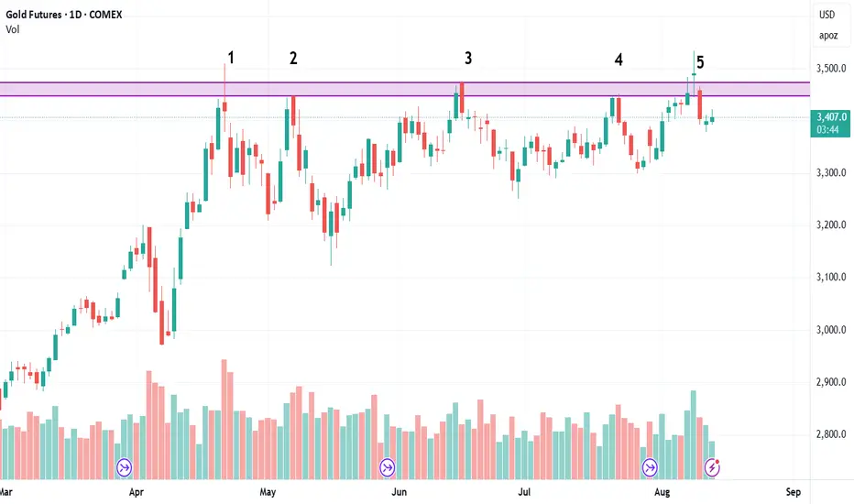The height and width of the screenshot is (504, 854).
Task: Open the apoz dropdown under USD
Action: point(828,36)
